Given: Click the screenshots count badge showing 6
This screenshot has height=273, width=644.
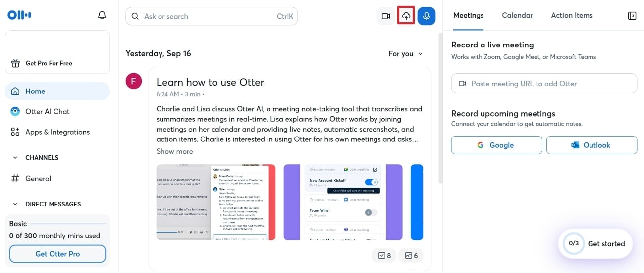Looking at the screenshot, I should click(411, 256).
